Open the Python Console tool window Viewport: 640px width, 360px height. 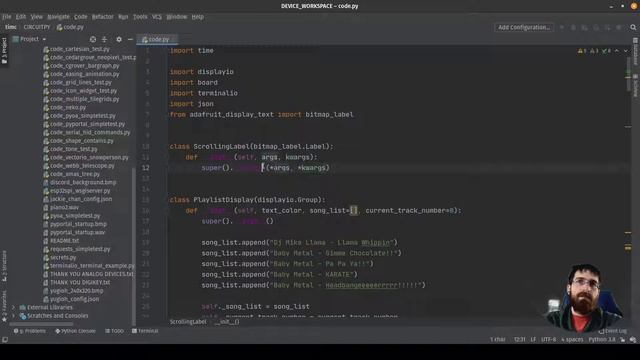coord(76,331)
